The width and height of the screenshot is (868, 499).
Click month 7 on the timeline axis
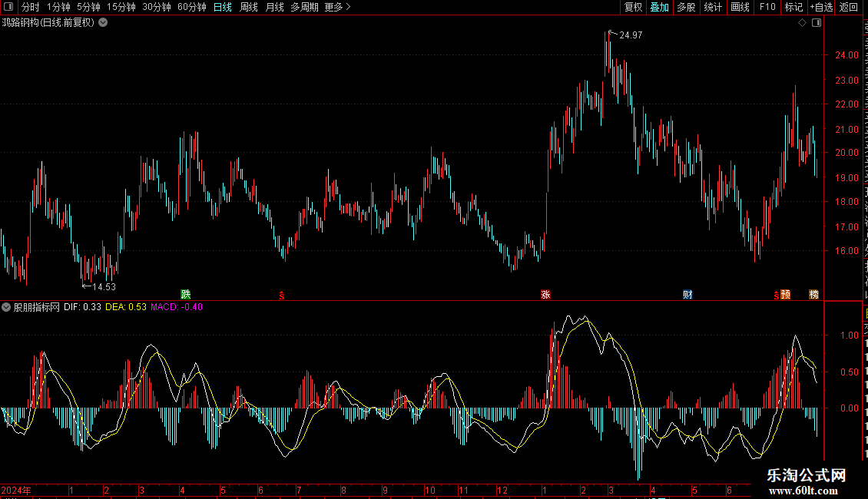point(299,490)
